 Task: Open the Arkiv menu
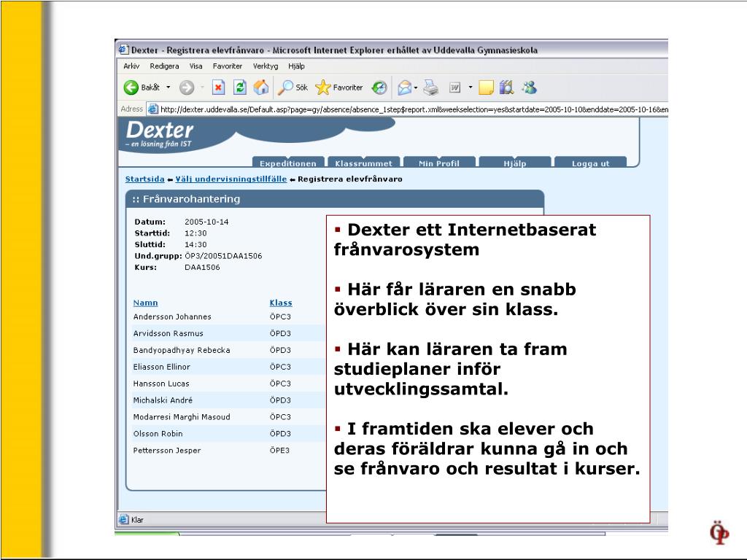pos(131,66)
